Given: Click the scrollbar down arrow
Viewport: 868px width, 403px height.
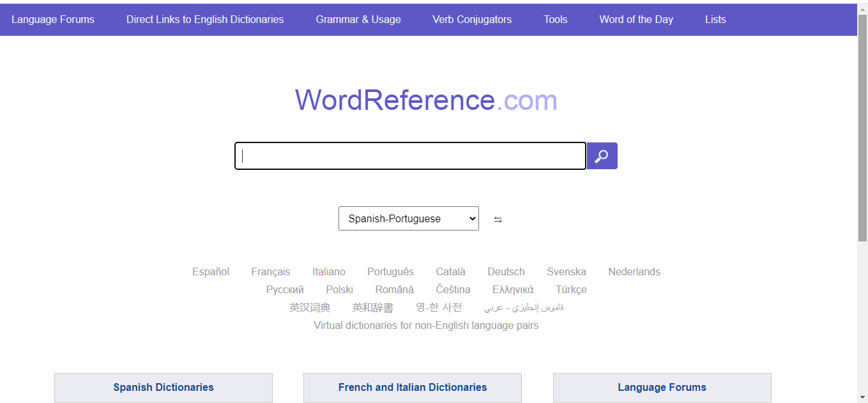Looking at the screenshot, I should 862,397.
